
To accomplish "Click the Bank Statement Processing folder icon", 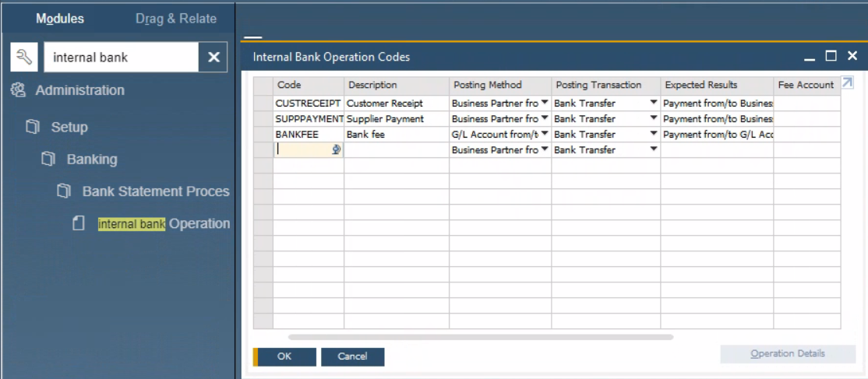I will tap(64, 191).
